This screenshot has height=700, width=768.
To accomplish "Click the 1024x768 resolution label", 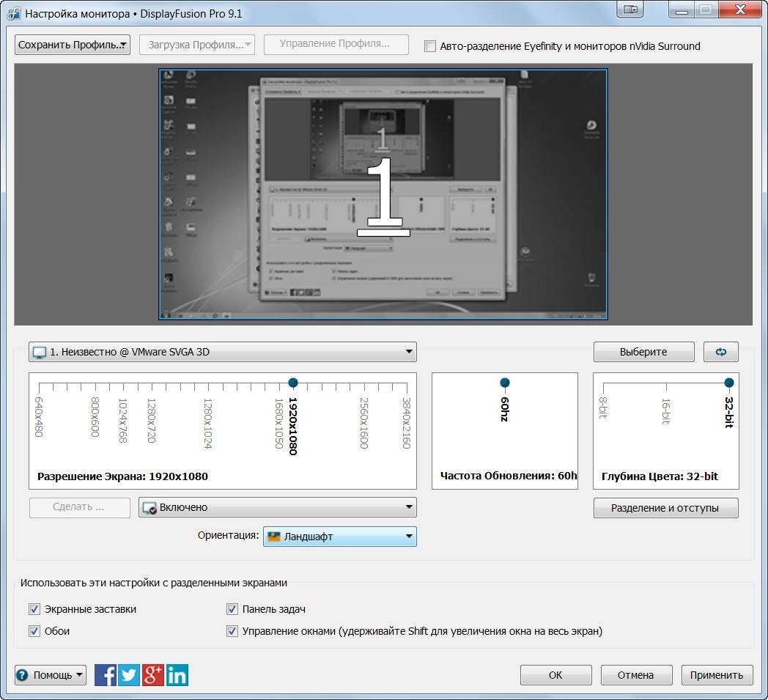I will click(x=122, y=420).
